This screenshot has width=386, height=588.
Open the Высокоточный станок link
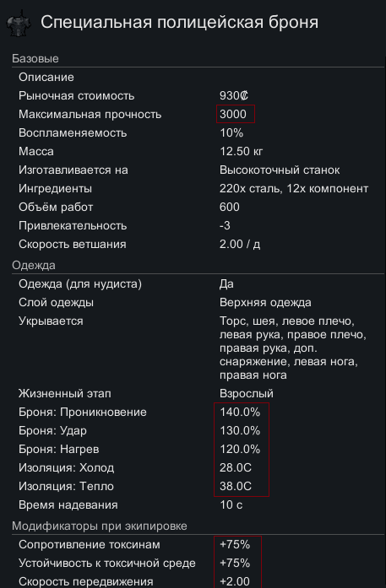pyautogui.click(x=280, y=170)
